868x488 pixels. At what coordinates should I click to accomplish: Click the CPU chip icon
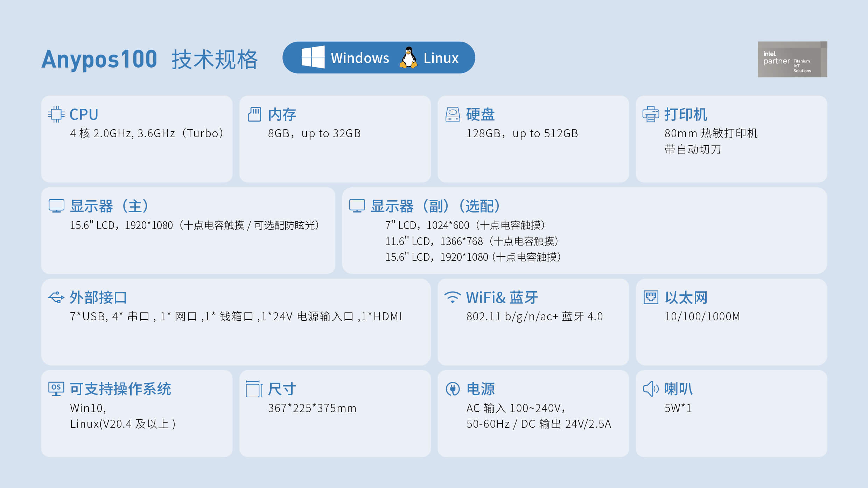point(56,114)
